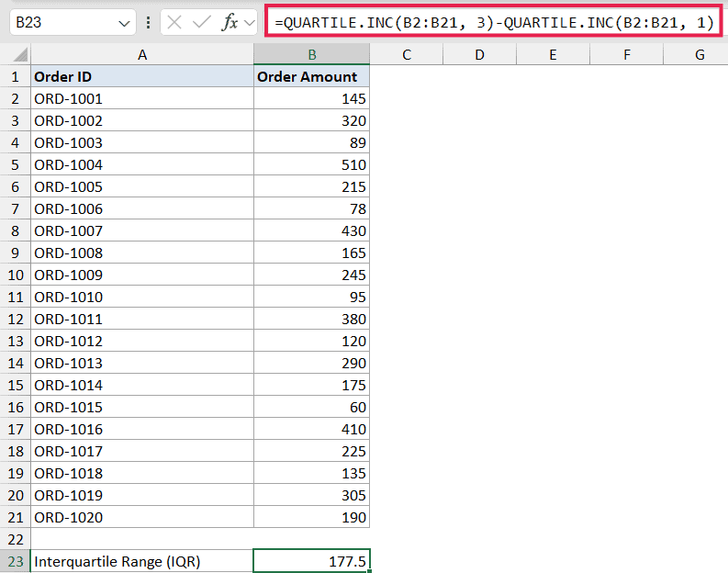
Task: Select cell ORD-1007
Action: click(142, 230)
